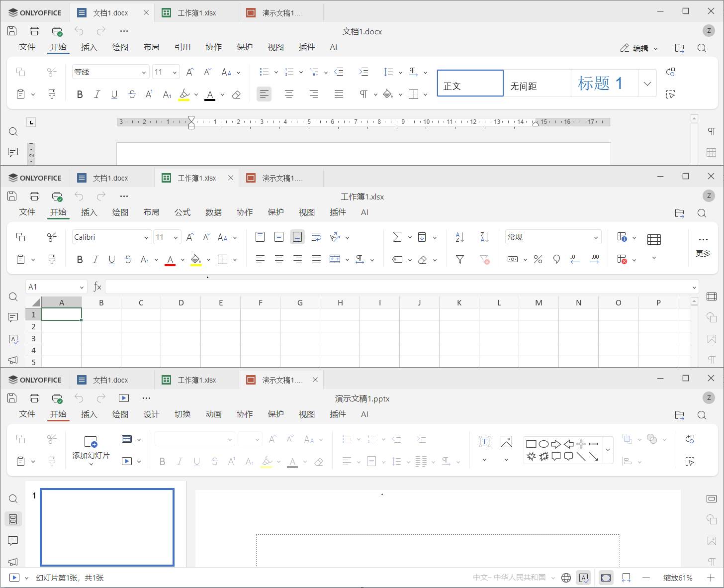
Task: Toggle wrap text in the spreadsheet editor
Action: [316, 237]
